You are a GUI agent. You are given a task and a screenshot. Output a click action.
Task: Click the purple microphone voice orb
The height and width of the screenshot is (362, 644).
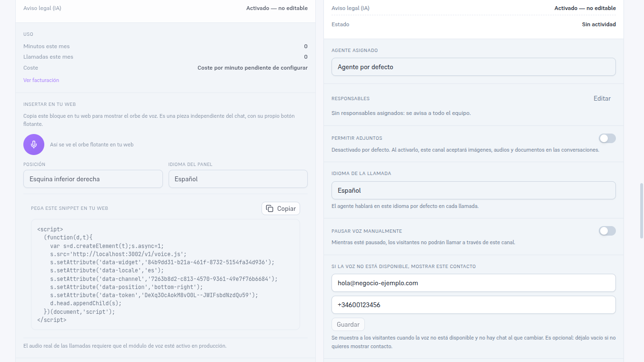coord(34,145)
